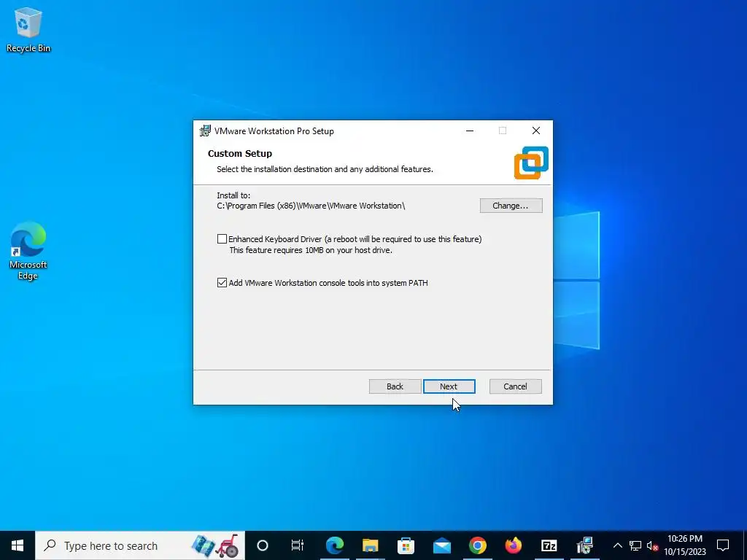Show hidden system tray icons
Viewport: 747px width, 560px height.
(617, 545)
